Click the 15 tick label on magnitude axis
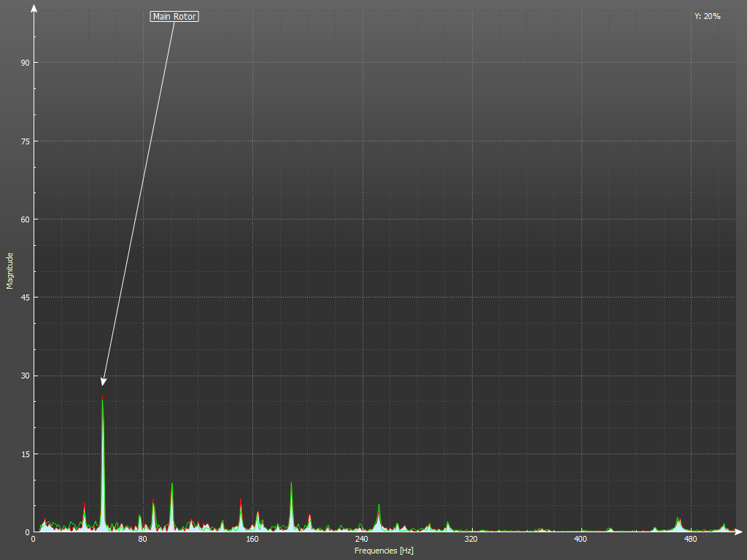 pyautogui.click(x=25, y=454)
